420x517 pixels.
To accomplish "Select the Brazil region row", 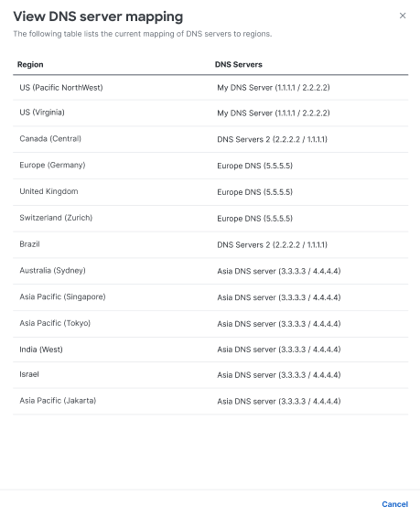I will pyautogui.click(x=210, y=244).
